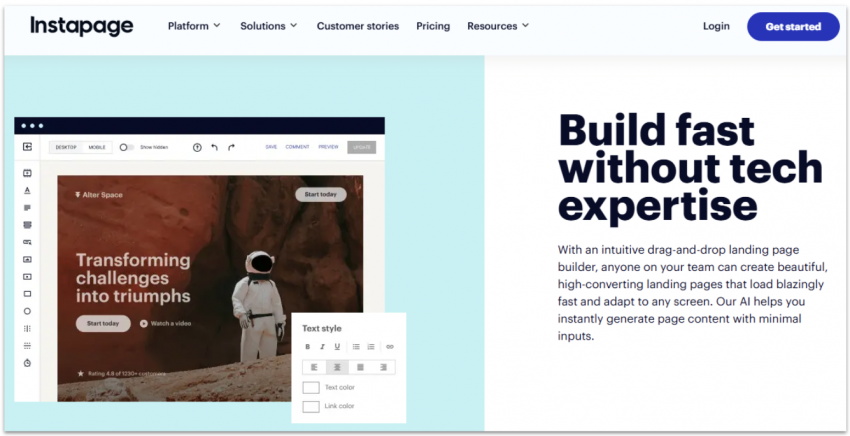
Task: Click the Watch a video link
Action: click(x=171, y=324)
